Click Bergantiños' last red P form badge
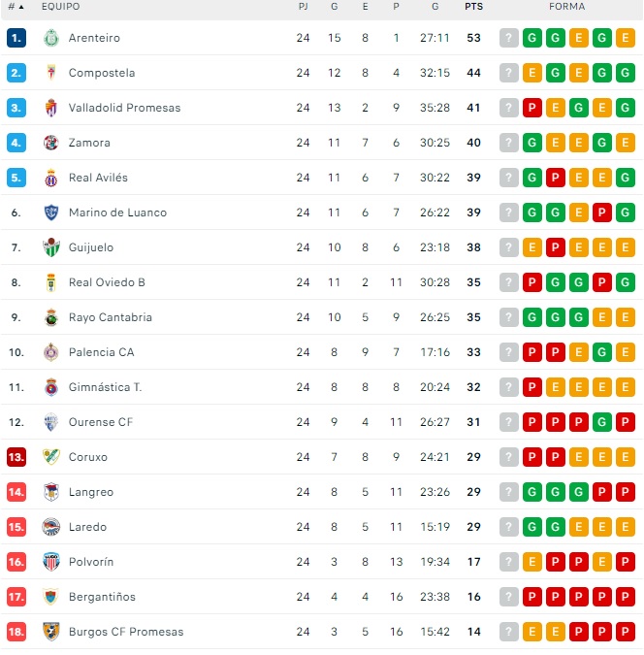 [626, 597]
